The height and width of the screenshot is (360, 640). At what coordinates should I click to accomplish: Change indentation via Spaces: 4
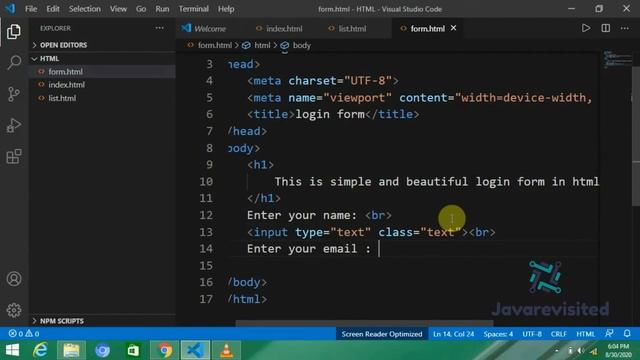tap(498, 334)
